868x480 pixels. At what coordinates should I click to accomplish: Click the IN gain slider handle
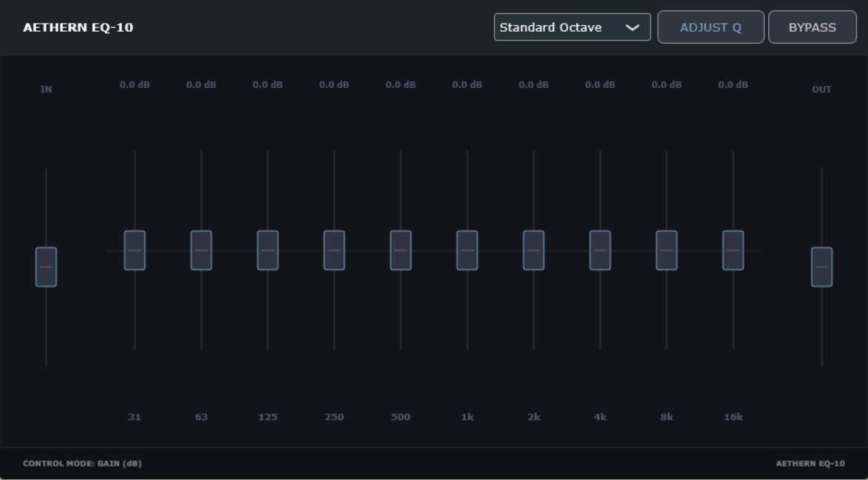coord(46,267)
